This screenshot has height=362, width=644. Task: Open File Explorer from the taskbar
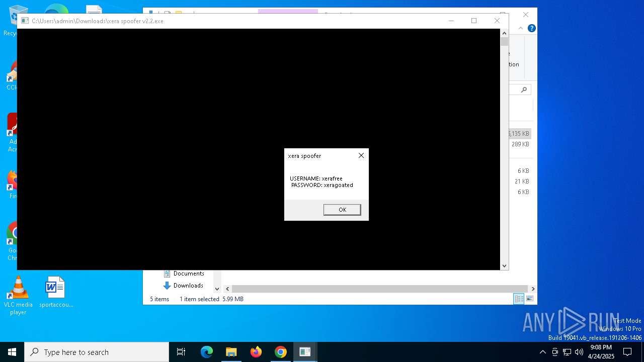[x=231, y=352]
